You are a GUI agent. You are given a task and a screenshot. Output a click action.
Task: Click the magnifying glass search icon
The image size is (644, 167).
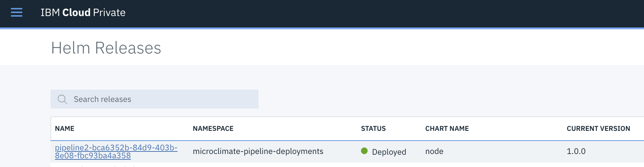click(x=62, y=99)
